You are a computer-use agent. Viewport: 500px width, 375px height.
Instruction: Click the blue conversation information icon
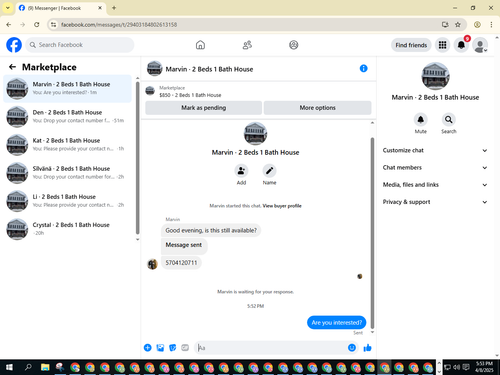click(x=363, y=68)
